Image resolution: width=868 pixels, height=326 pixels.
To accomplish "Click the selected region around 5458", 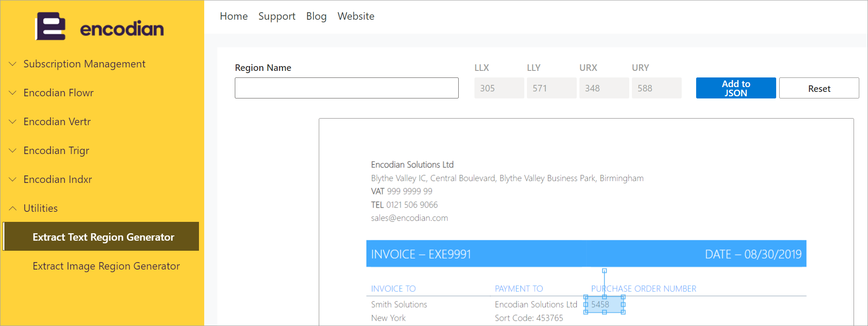I will click(604, 305).
